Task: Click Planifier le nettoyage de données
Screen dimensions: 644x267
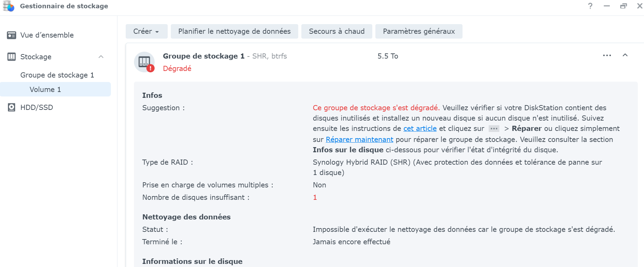Action: [235, 31]
